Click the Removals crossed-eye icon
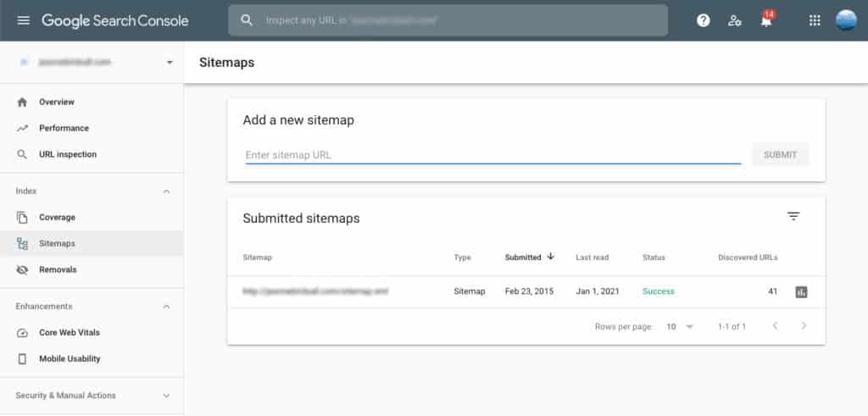The height and width of the screenshot is (416, 868). (22, 270)
